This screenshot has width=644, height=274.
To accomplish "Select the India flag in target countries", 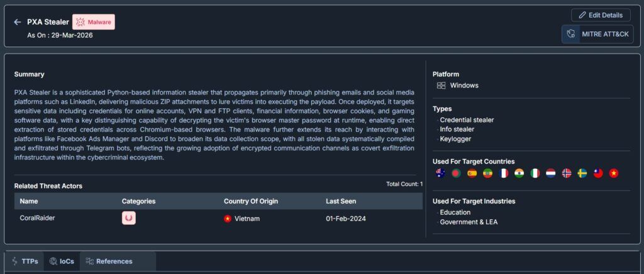I will (x=519, y=173).
